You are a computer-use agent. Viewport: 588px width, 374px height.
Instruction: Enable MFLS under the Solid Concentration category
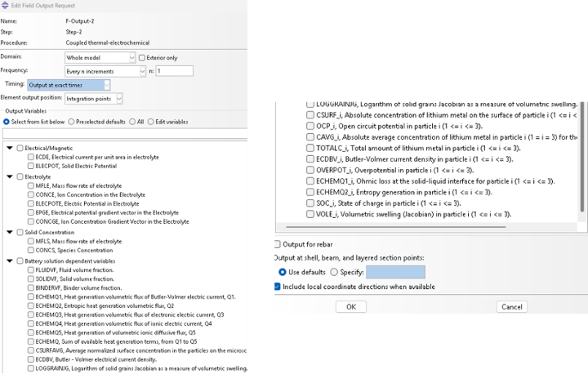pos(31,241)
